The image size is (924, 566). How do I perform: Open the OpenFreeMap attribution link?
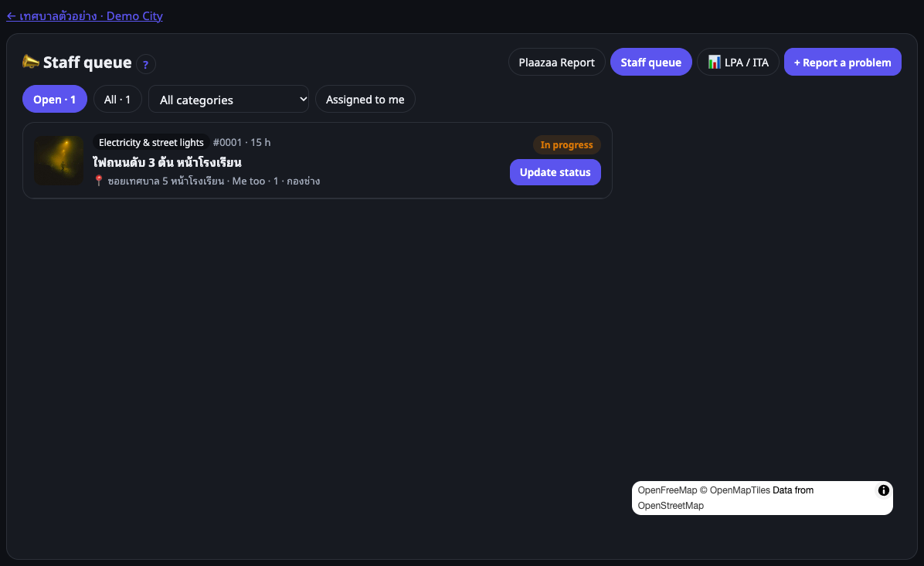click(x=667, y=490)
